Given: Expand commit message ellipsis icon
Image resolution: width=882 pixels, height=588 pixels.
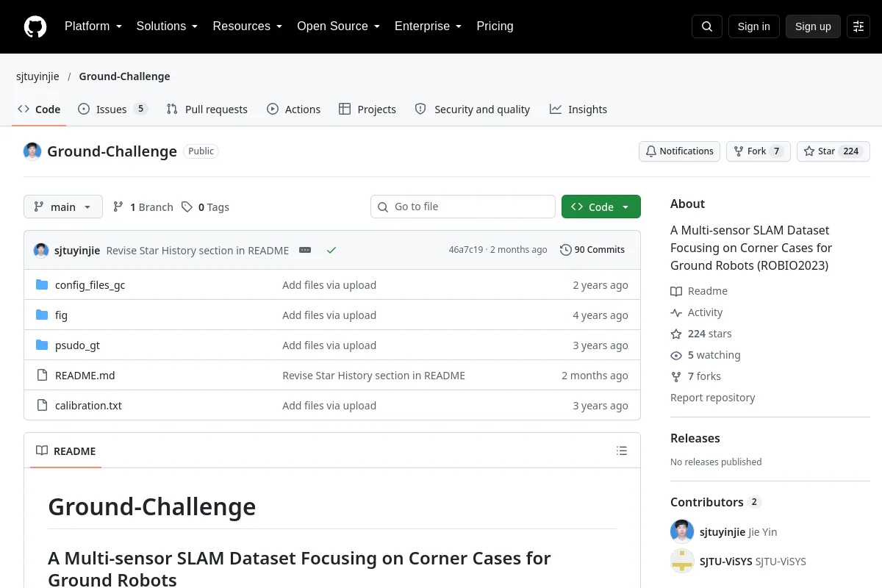Looking at the screenshot, I should [305, 250].
